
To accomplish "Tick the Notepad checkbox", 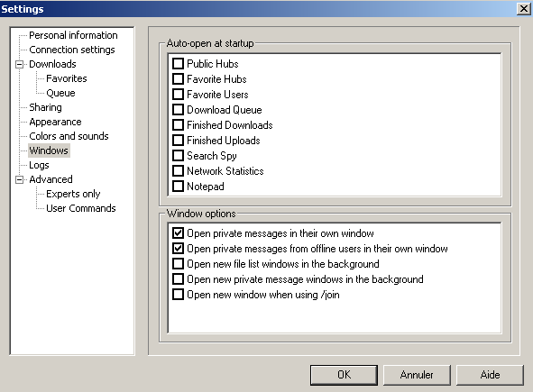I will pyautogui.click(x=178, y=187).
